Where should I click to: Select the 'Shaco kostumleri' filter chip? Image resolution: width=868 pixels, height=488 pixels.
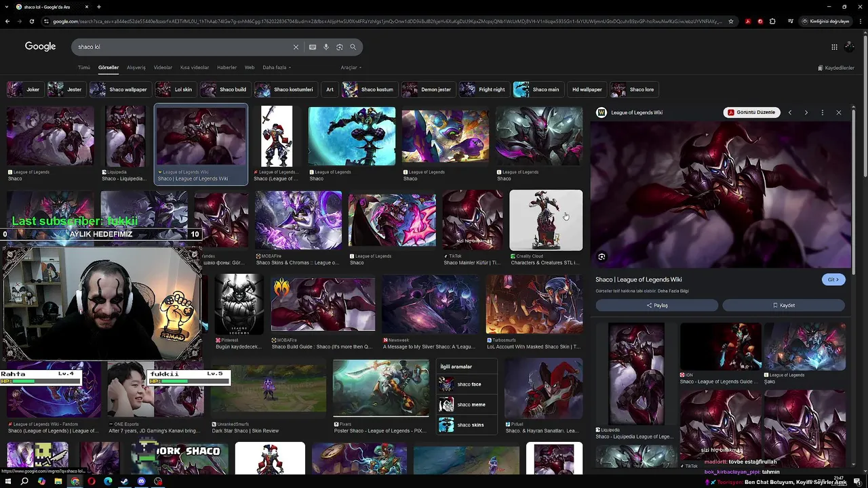point(285,89)
